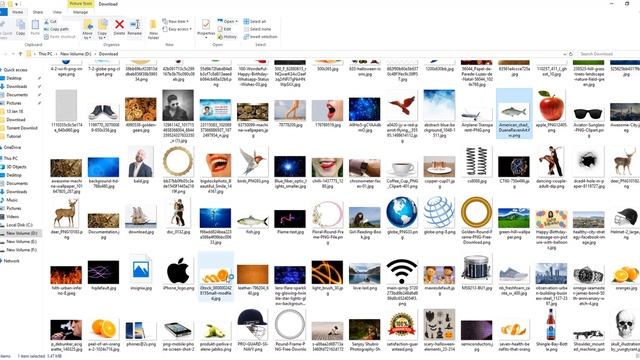The height and width of the screenshot is (360, 640).
Task: Switch to the Share ribbon tab
Action: (x=38, y=12)
